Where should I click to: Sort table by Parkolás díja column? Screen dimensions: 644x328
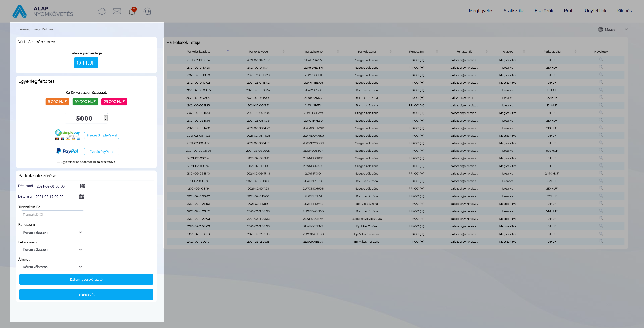click(x=552, y=52)
